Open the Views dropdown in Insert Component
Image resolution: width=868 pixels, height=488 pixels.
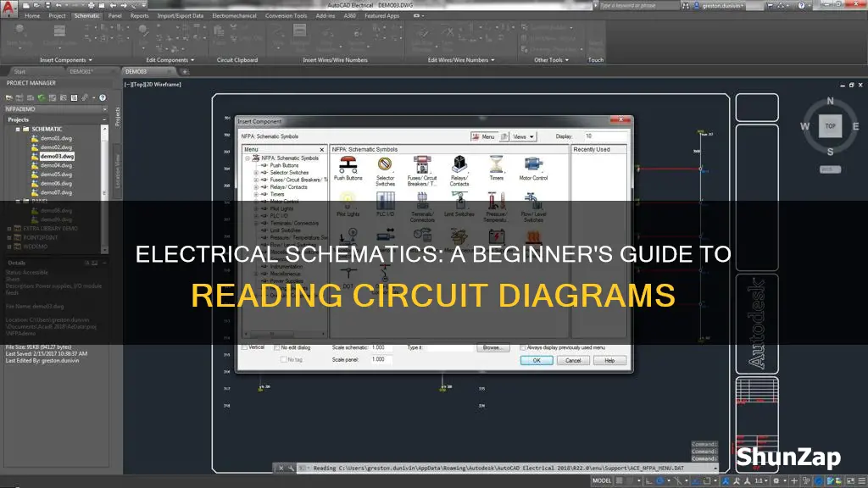(523, 136)
